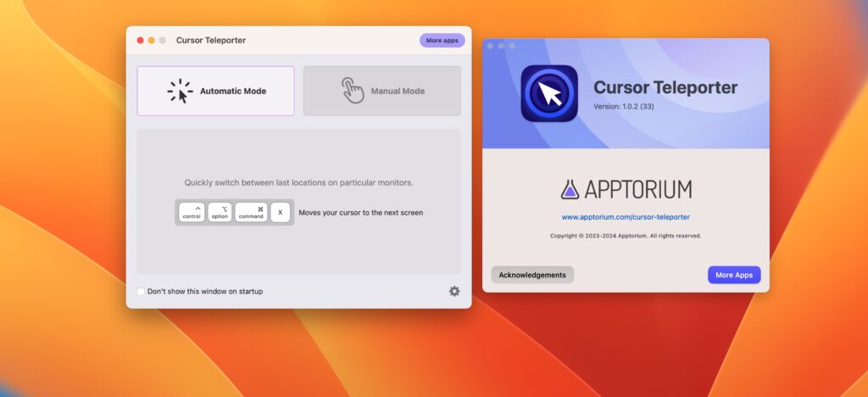Open settings gear in Cursor Teleporter window
This screenshot has height=397, width=868.
[454, 291]
